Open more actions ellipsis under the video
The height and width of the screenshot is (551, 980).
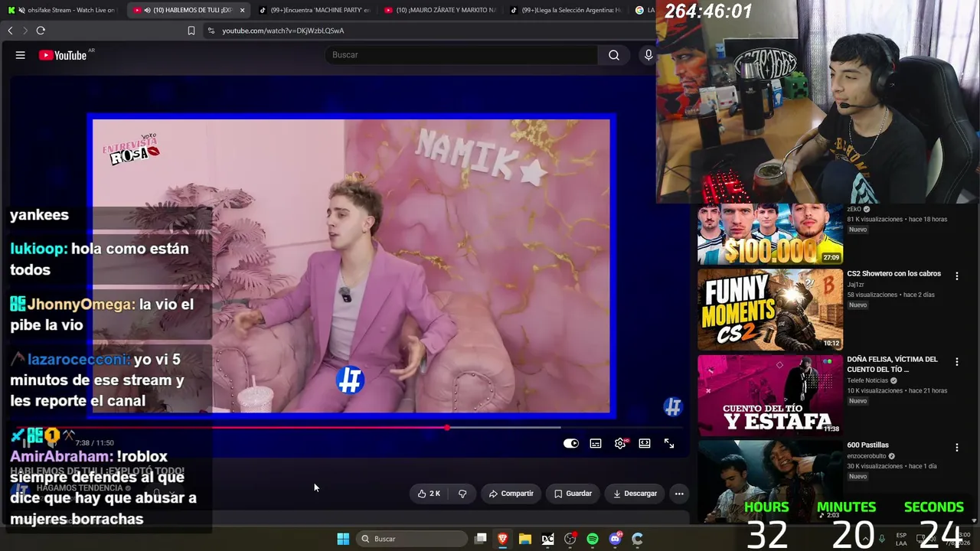pyautogui.click(x=679, y=494)
